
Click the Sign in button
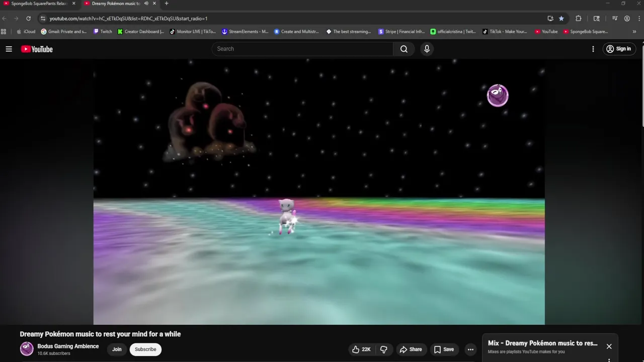(x=619, y=49)
